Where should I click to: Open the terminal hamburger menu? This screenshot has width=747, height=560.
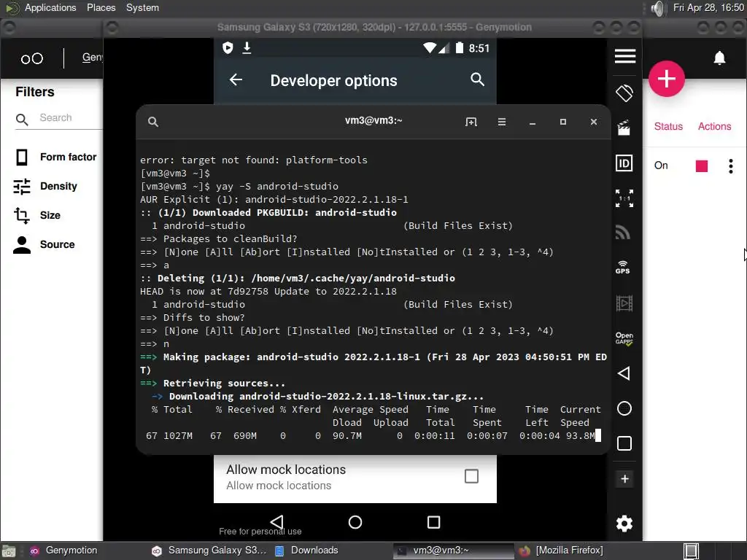click(502, 122)
